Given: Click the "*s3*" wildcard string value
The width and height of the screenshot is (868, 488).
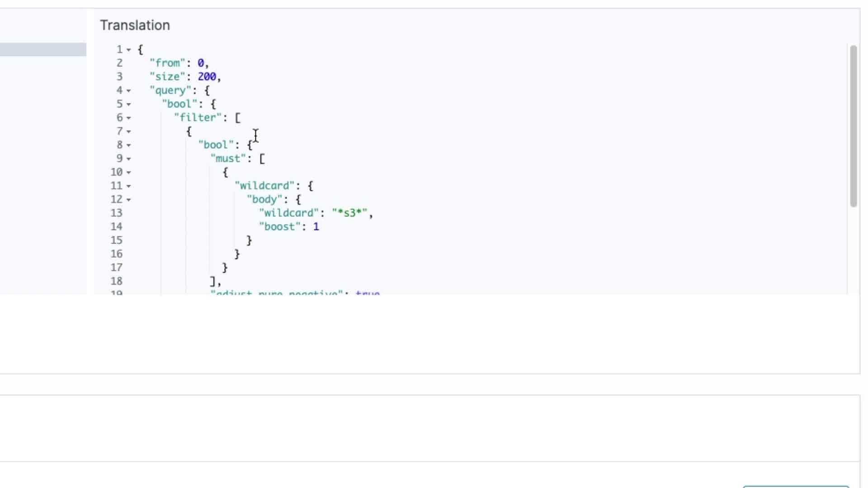Looking at the screenshot, I should click(349, 213).
